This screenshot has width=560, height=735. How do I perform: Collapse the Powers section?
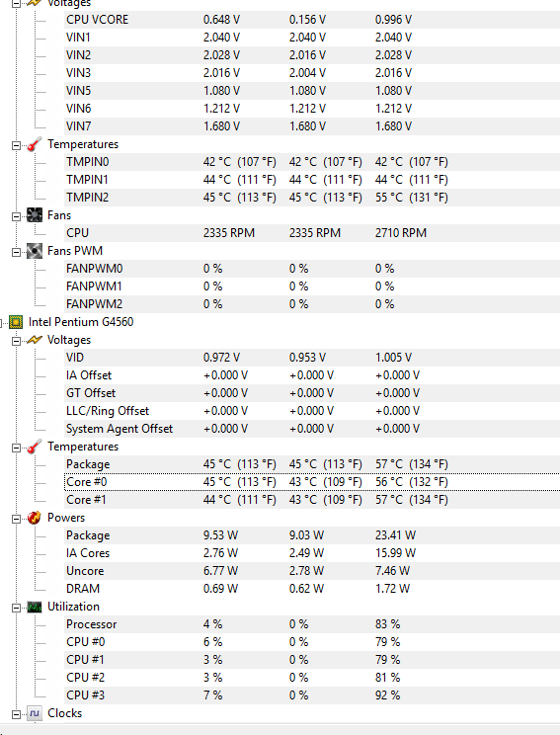pyautogui.click(x=16, y=519)
